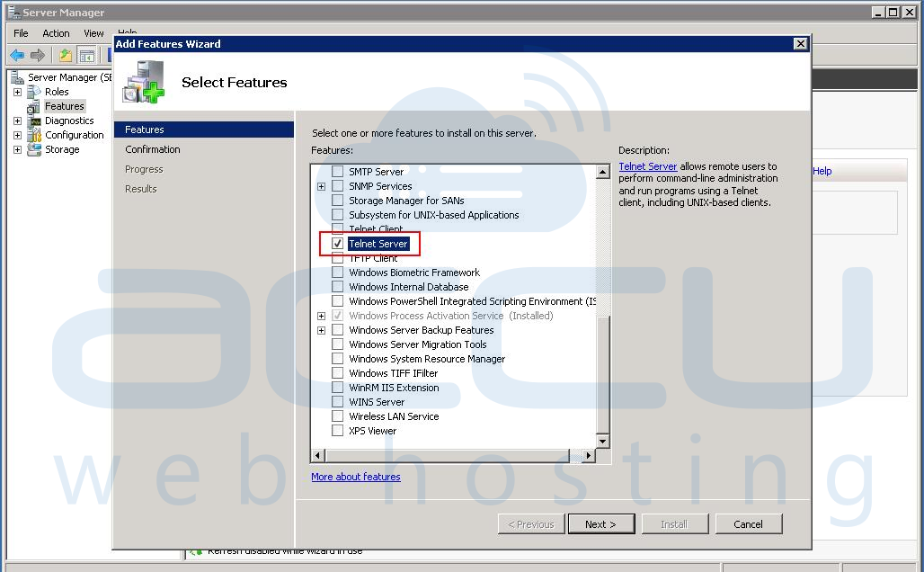The width and height of the screenshot is (924, 572).
Task: Click the Cancel button
Action: click(749, 524)
